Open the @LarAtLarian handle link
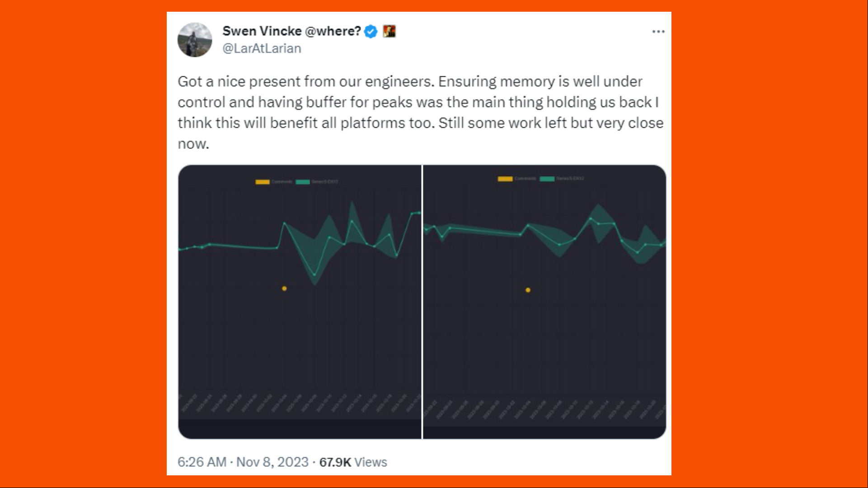 (262, 48)
